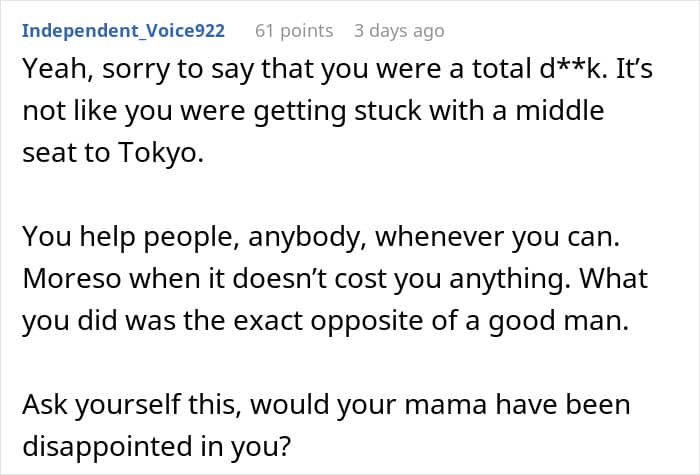Click the 61 points score
Screen dimensions: 700x475
pyautogui.click(x=294, y=30)
